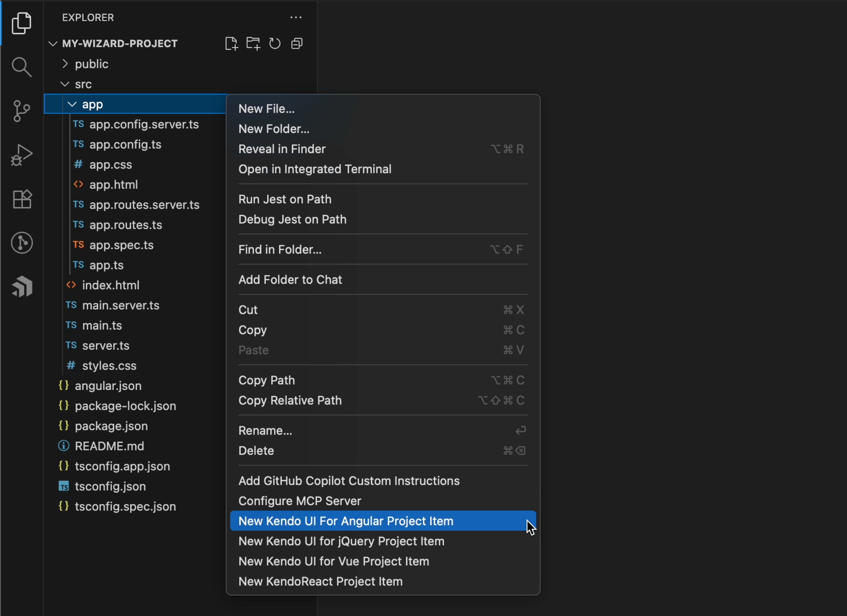
Task: Choose Add Folder to Chat
Action: tap(290, 279)
